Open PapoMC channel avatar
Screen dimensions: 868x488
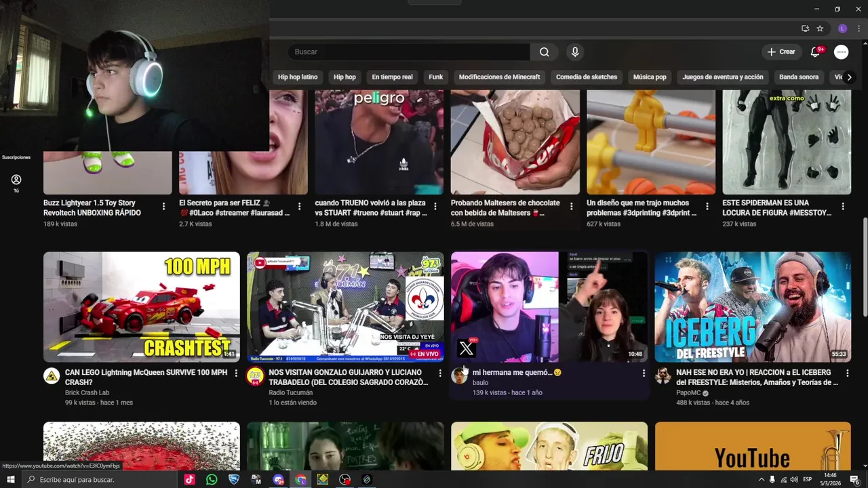(663, 376)
